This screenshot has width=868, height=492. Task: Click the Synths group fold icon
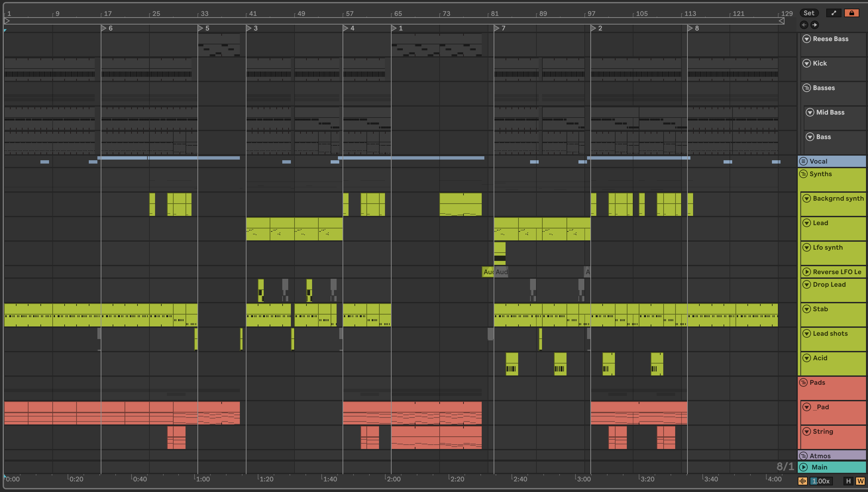click(x=803, y=174)
